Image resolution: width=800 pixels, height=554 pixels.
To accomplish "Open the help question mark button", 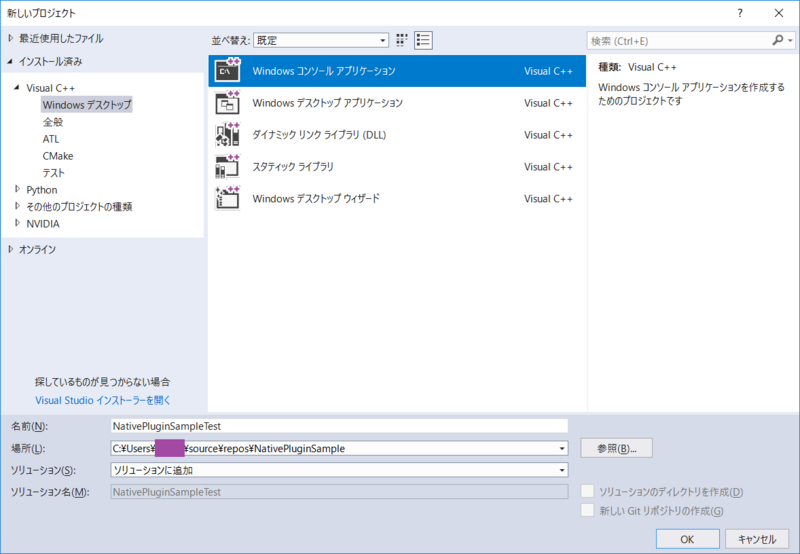I will coord(740,13).
